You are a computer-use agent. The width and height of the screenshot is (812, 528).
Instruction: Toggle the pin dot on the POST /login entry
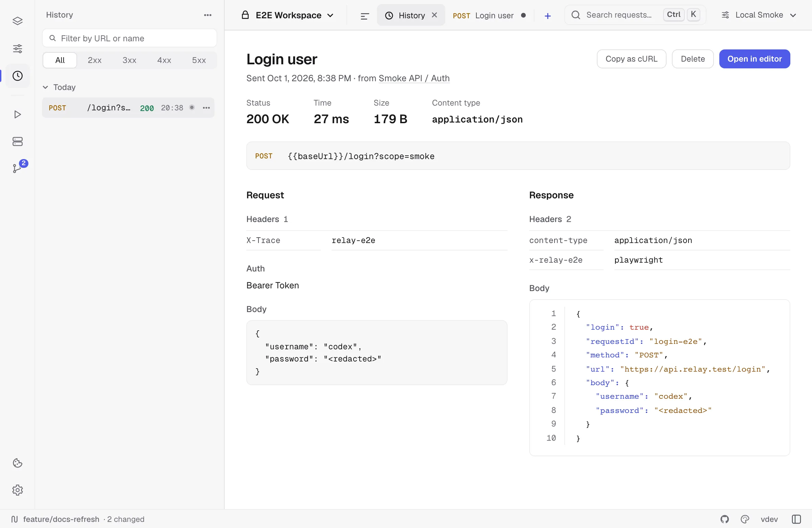(x=192, y=108)
